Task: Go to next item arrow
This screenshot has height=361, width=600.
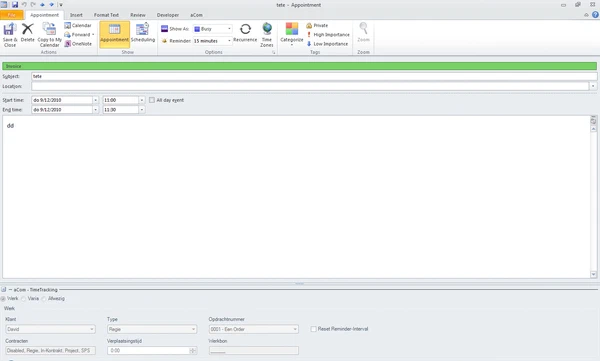Action: (x=51, y=5)
